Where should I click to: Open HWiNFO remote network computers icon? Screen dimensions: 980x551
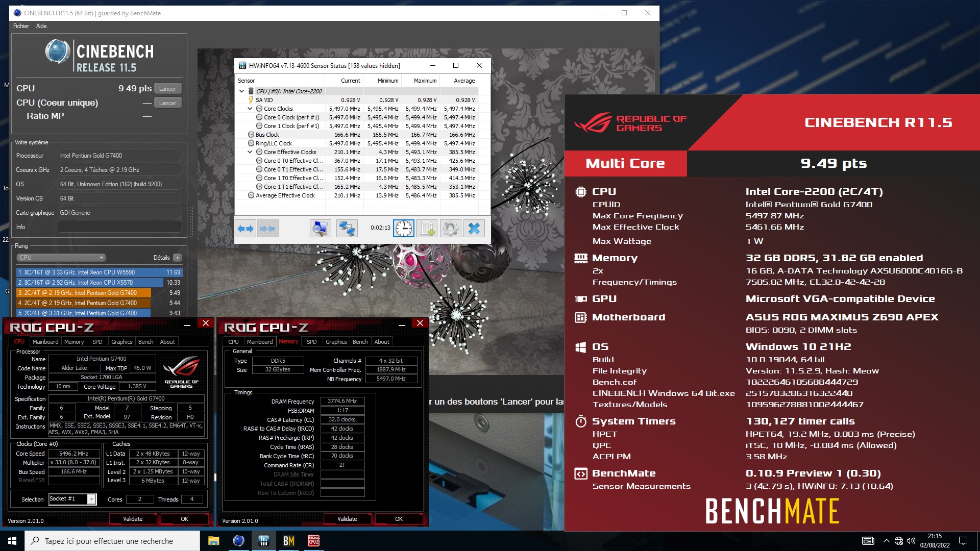[347, 229]
